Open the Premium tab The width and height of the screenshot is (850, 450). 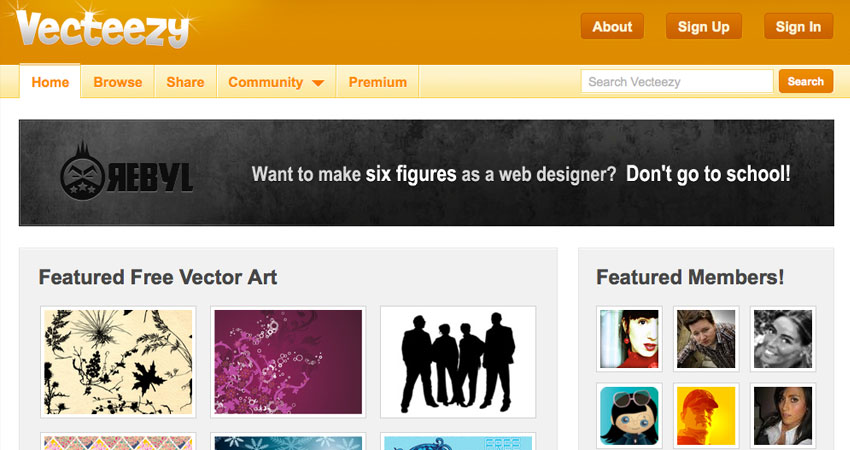[377, 82]
